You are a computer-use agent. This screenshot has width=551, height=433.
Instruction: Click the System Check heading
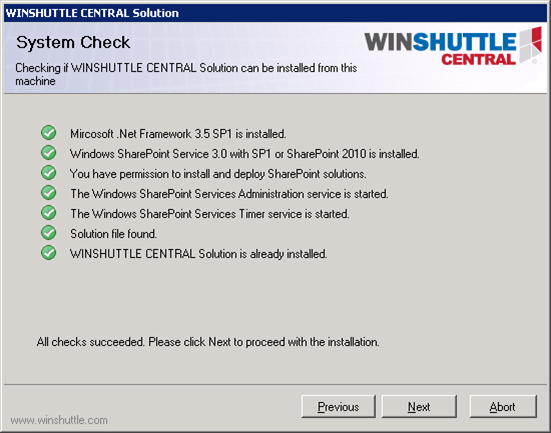pyautogui.click(x=73, y=43)
